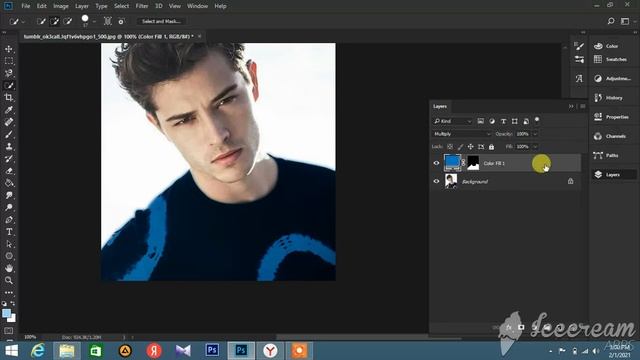Select the Zoom tool

(x=9, y=280)
